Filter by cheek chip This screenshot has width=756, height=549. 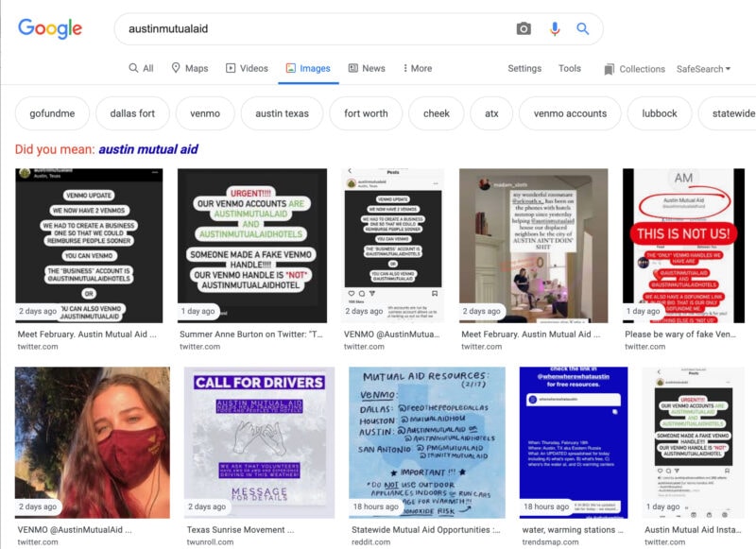point(437,113)
